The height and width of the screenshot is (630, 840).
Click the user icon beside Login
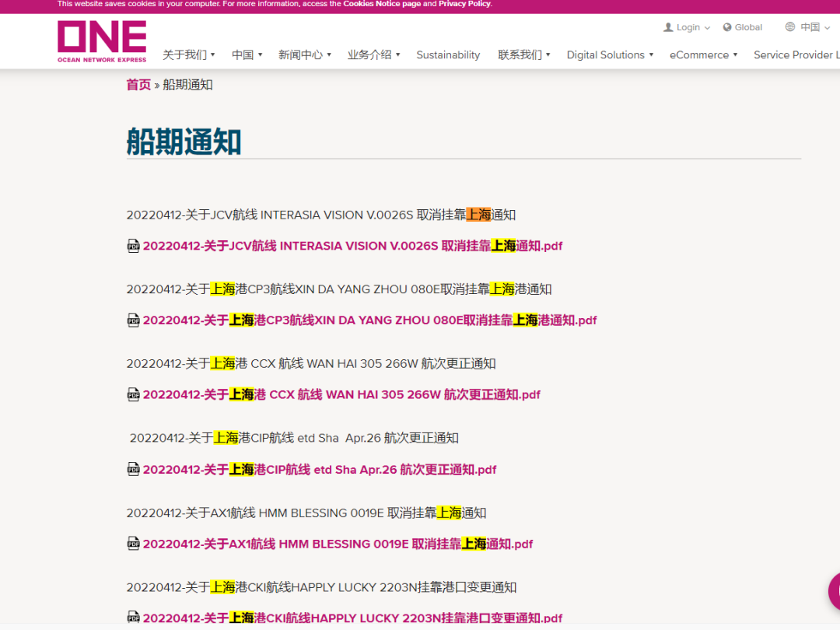pyautogui.click(x=667, y=27)
